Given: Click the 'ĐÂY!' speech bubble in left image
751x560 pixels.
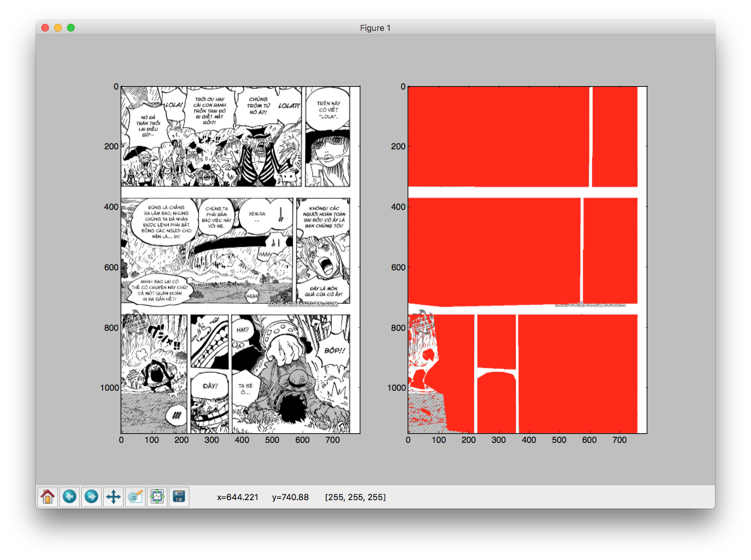Looking at the screenshot, I should coord(210,386).
